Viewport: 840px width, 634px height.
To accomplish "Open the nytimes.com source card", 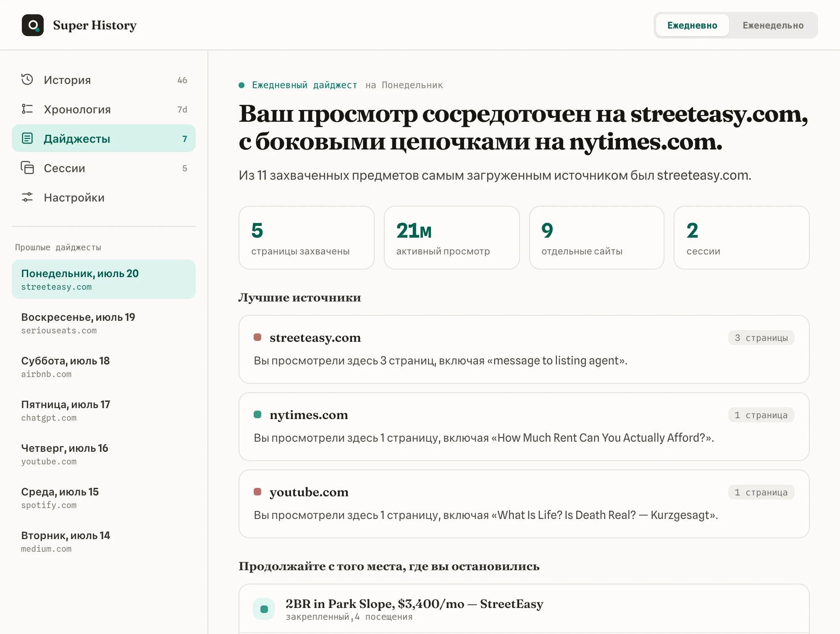I will click(524, 427).
